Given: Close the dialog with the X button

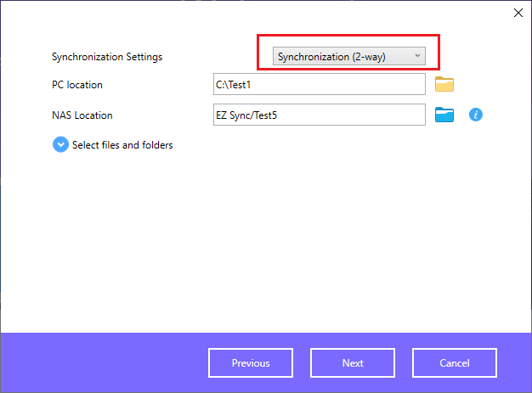Looking at the screenshot, I should [x=518, y=13].
